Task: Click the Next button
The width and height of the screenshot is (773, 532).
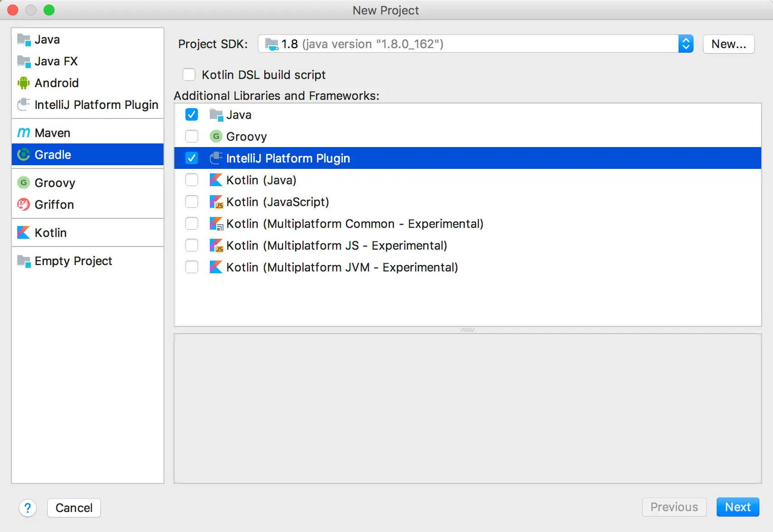Action: [738, 507]
